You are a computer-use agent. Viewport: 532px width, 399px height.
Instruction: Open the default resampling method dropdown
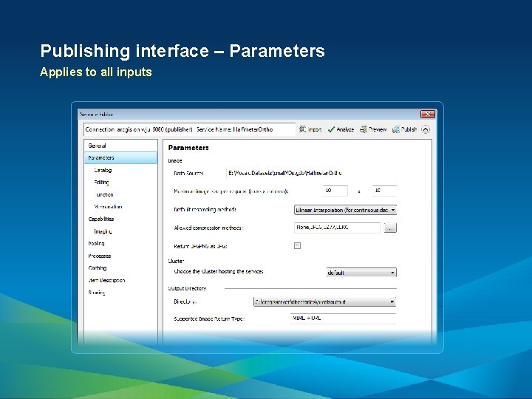345,210
